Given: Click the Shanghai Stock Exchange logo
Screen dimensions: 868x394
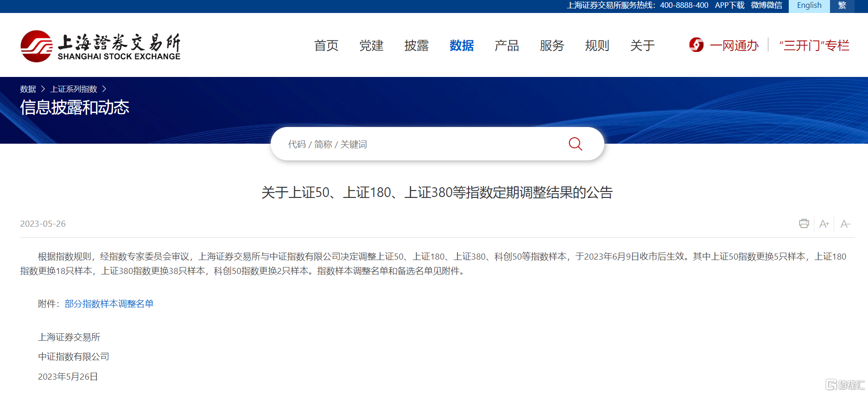Looking at the screenshot, I should pos(101,46).
